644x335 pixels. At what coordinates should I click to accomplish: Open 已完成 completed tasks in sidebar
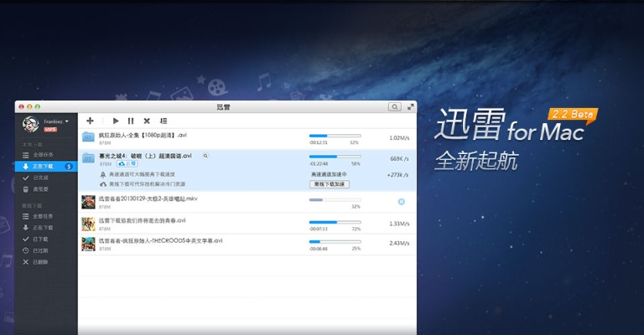coord(40,178)
